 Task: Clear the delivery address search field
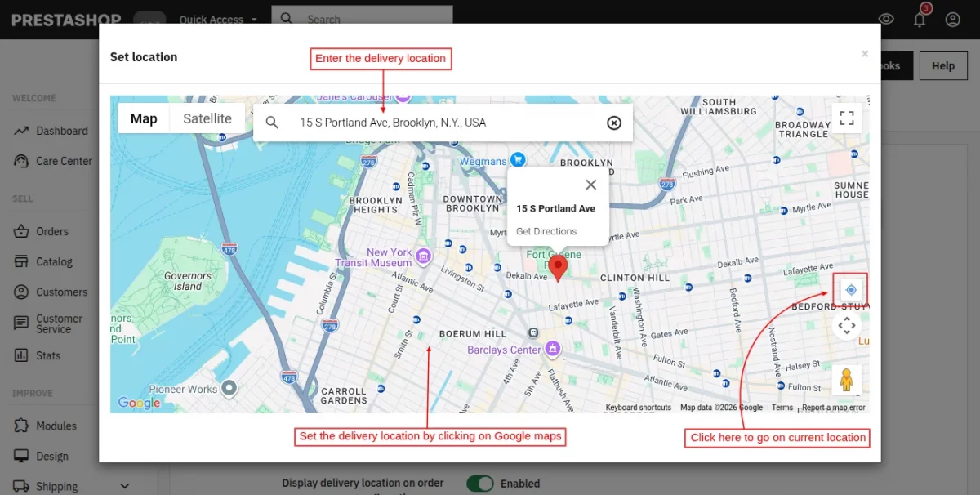pyautogui.click(x=614, y=123)
